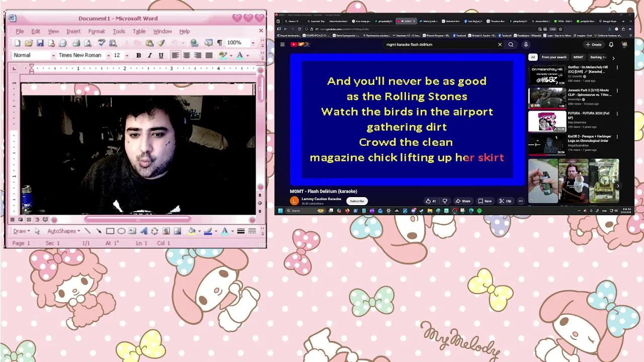Open the File menu in Word
The image size is (644, 362).
[x=20, y=31]
